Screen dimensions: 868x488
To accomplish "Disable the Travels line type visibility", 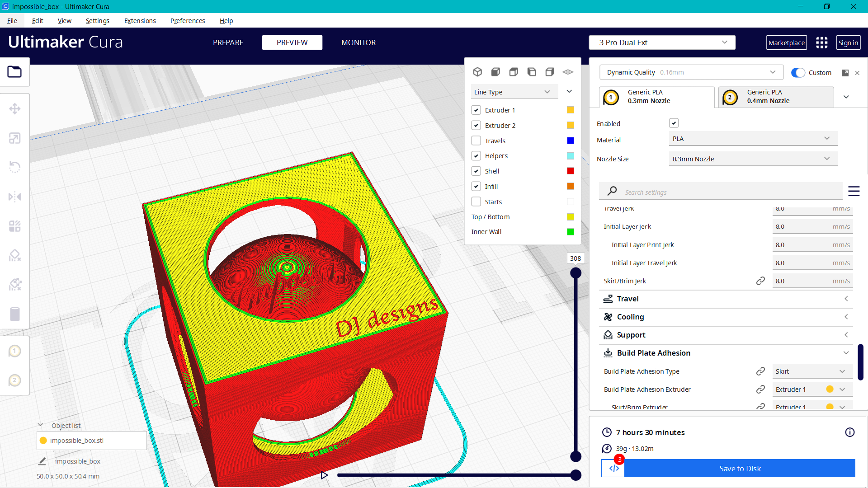I will [x=476, y=141].
